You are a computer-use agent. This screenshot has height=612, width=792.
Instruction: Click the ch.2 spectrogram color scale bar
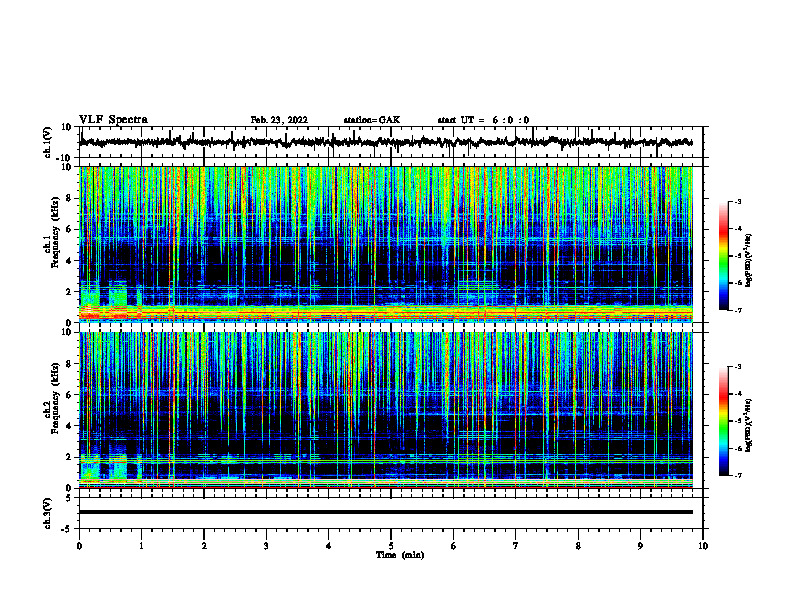pyautogui.click(x=723, y=421)
